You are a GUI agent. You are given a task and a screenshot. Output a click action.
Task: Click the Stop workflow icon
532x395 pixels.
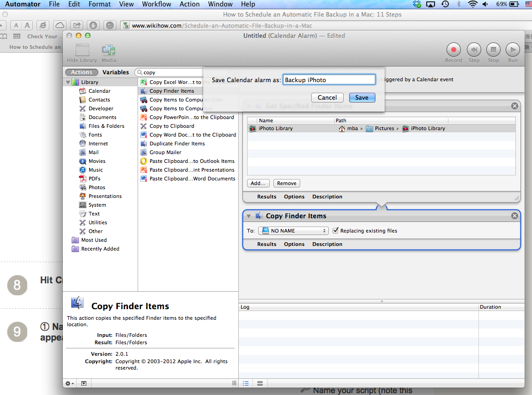493,50
